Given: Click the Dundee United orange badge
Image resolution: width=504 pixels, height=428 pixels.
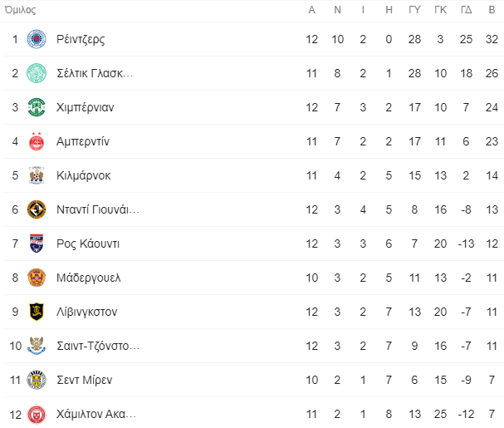Looking at the screenshot, I should pos(37,209).
